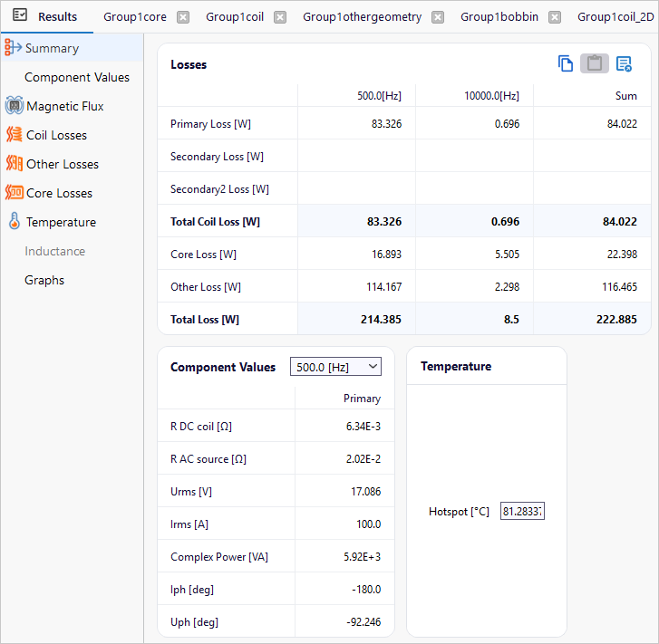Select the Inductance sidebar entry

[x=54, y=251]
